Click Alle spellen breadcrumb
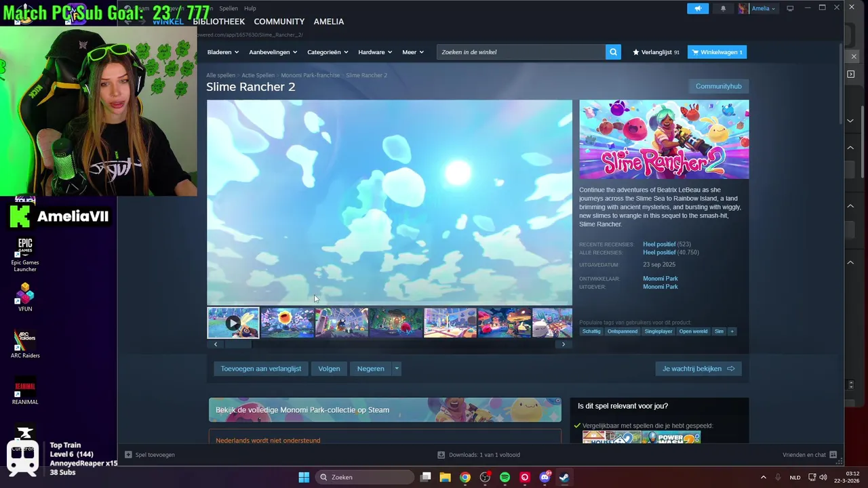 (x=221, y=75)
